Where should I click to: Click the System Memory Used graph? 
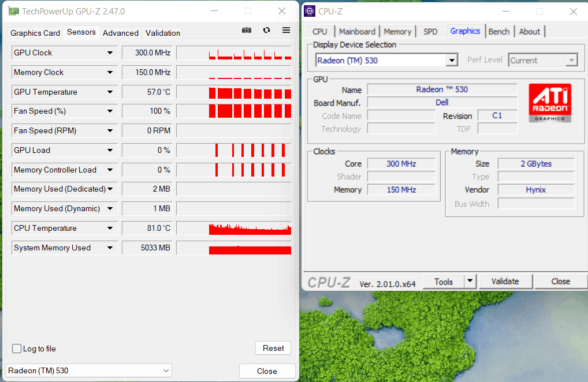click(x=234, y=248)
